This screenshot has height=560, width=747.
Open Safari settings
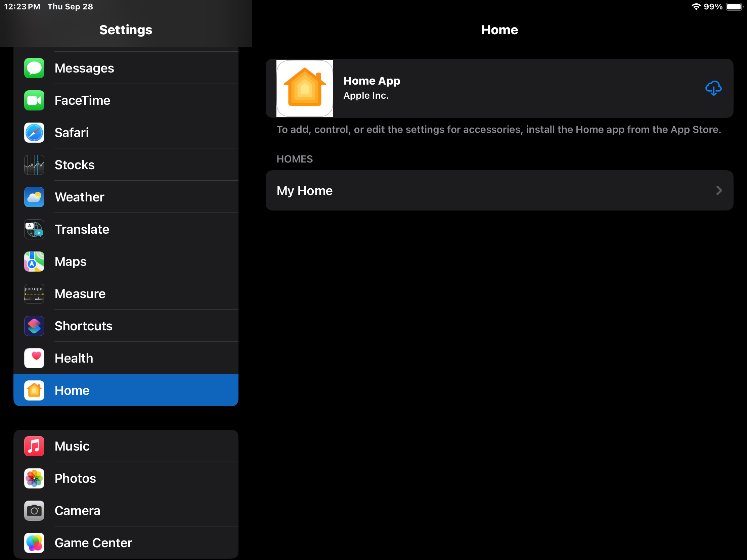[x=72, y=132]
